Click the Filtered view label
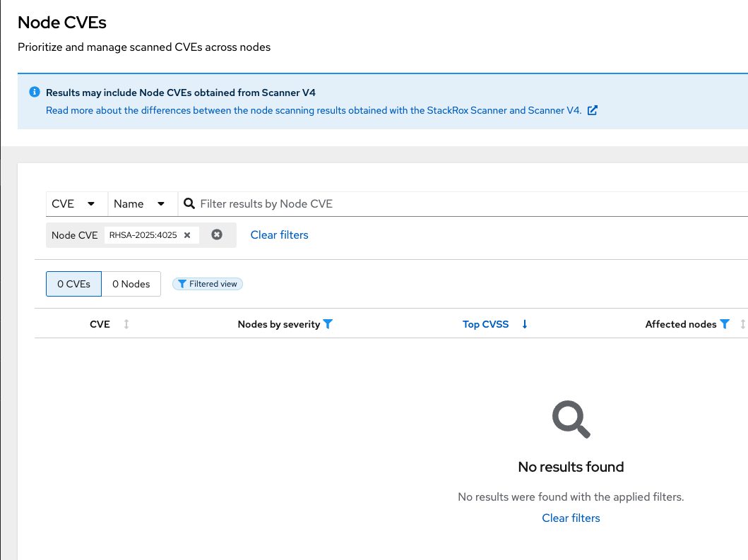 (x=213, y=284)
